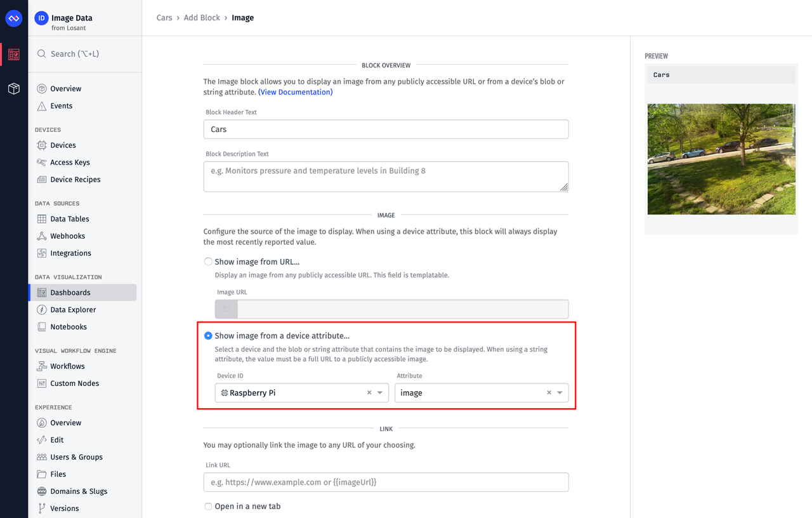Select 'Show image from a device attribute' option
812x518 pixels.
208,336
